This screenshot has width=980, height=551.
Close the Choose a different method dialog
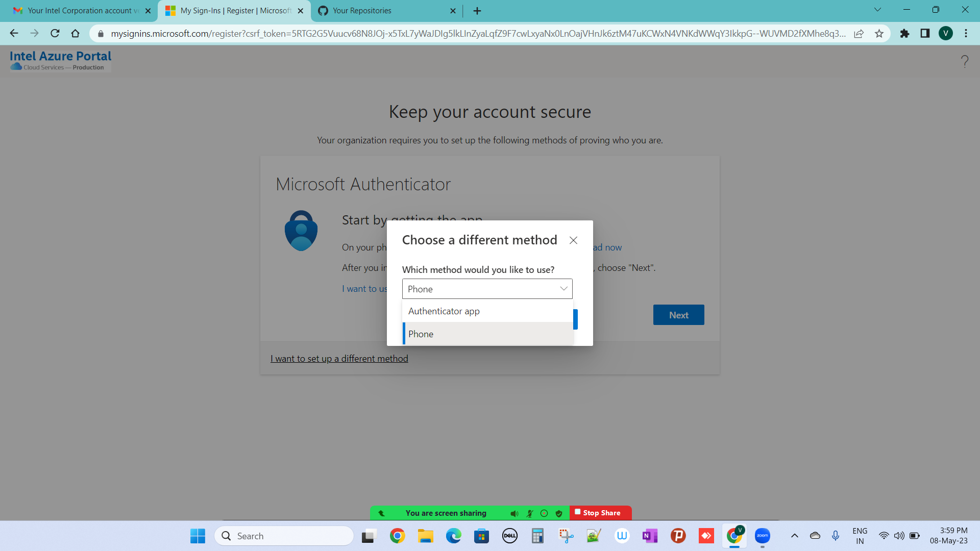click(573, 240)
